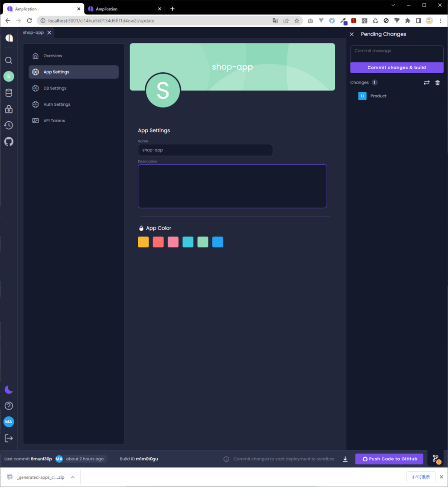Go to Overview in the settings menu

74,55
